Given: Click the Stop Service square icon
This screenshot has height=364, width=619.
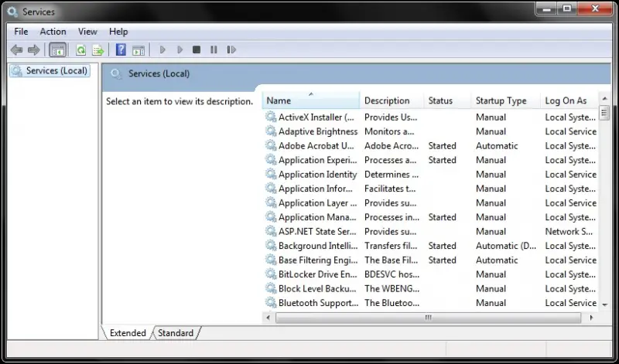Looking at the screenshot, I should pyautogui.click(x=197, y=49).
